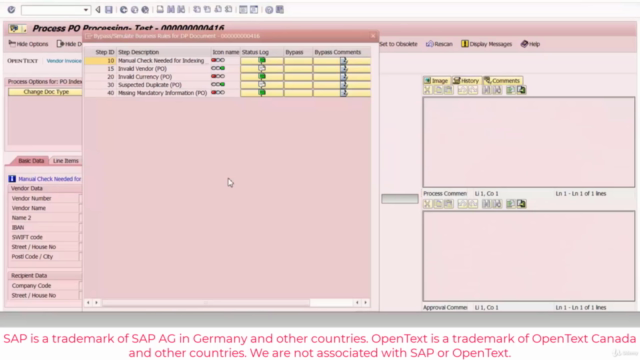
Task: Open status log for Manual Check Needed row
Action: (262, 60)
